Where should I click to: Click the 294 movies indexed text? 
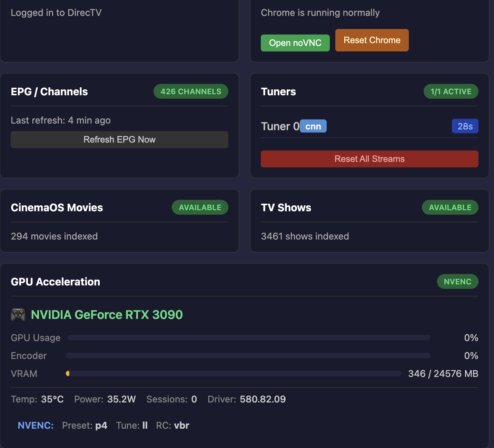54,236
